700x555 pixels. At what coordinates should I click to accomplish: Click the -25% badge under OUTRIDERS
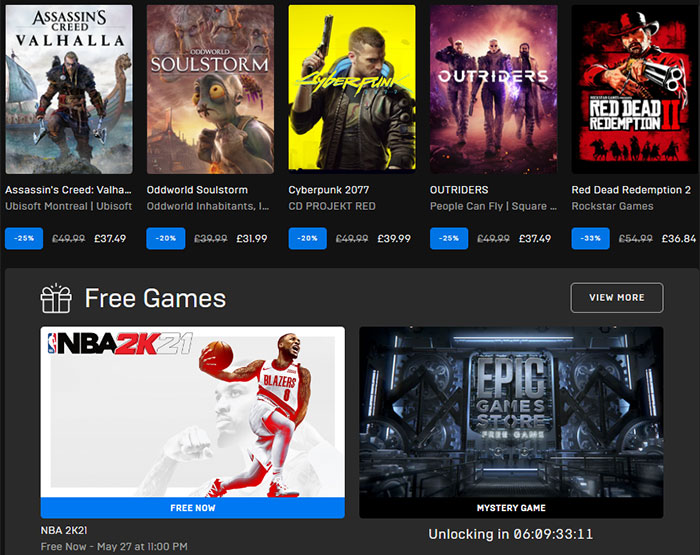[x=449, y=238]
